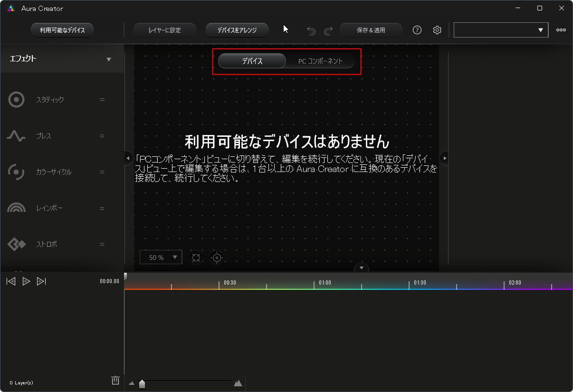Image resolution: width=573 pixels, height=392 pixels.
Task: Click the timeline zoom slider handle
Action: (x=142, y=383)
